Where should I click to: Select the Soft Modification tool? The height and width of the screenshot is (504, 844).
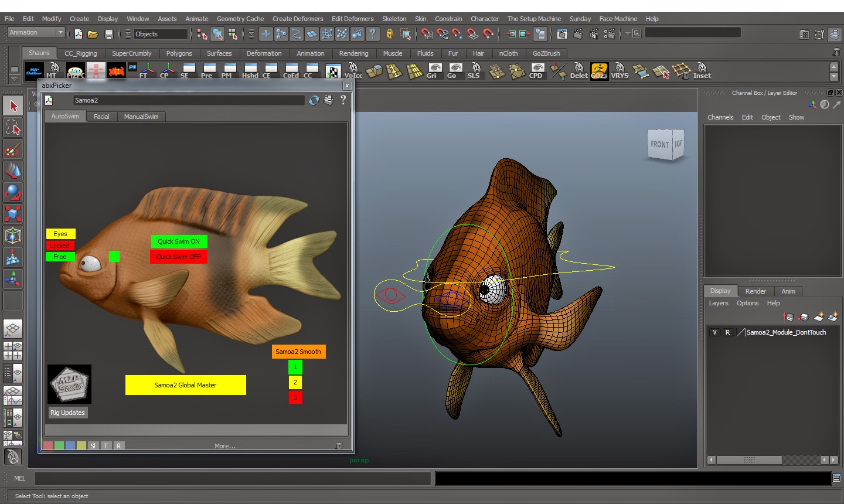click(x=13, y=257)
